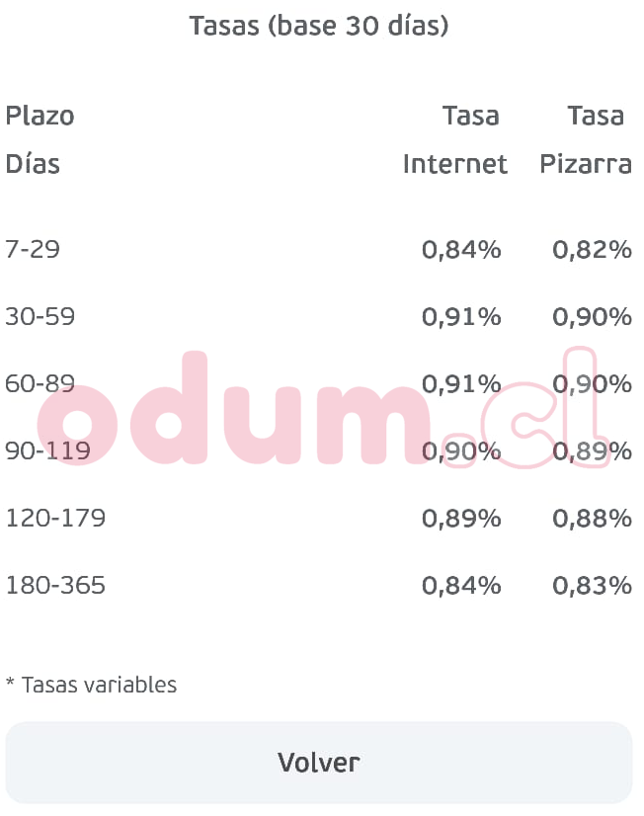Select the 180-365 days row label

coord(55,585)
